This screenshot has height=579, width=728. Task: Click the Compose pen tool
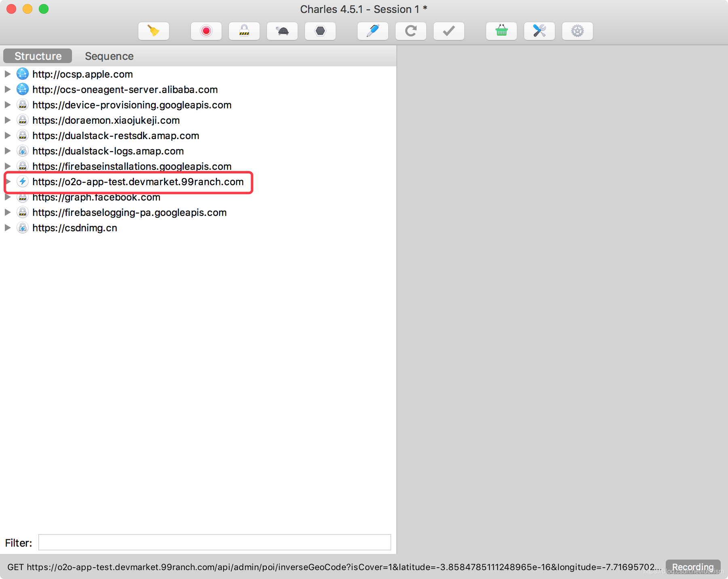[373, 31]
